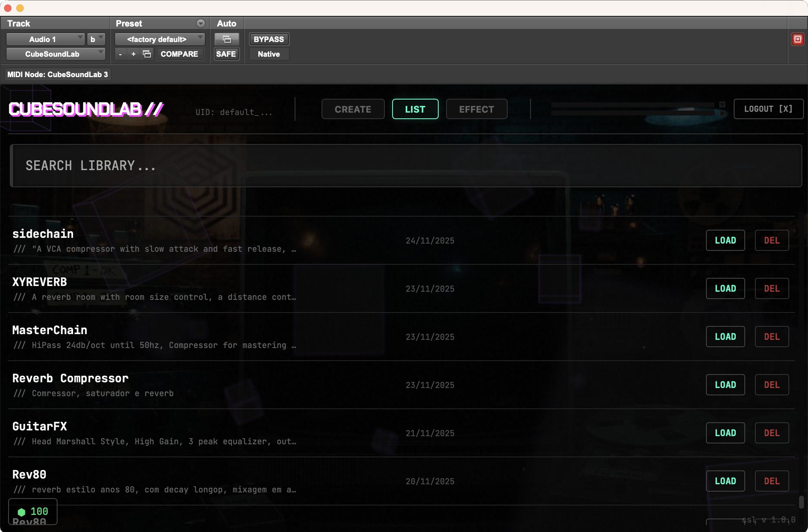The image size is (808, 532).
Task: Load the sidechain effect
Action: coord(725,240)
